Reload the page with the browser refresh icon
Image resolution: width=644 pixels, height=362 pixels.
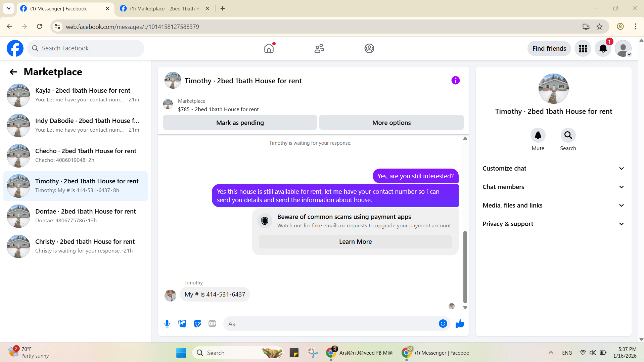39,27
